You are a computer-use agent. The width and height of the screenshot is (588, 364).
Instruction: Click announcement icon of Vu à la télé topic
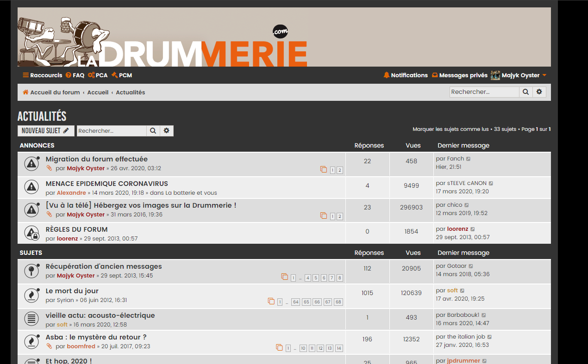pyautogui.click(x=31, y=210)
